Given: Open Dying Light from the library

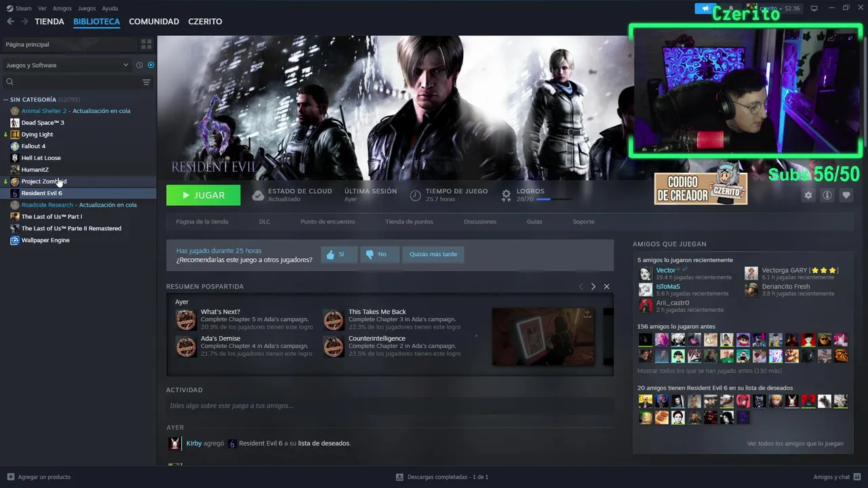Looking at the screenshot, I should tap(37, 134).
